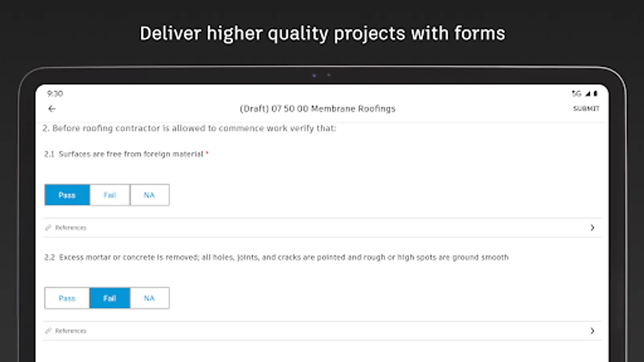644x362 pixels.
Task: Click the paperclip icon under item 2.1
Action: (48, 228)
